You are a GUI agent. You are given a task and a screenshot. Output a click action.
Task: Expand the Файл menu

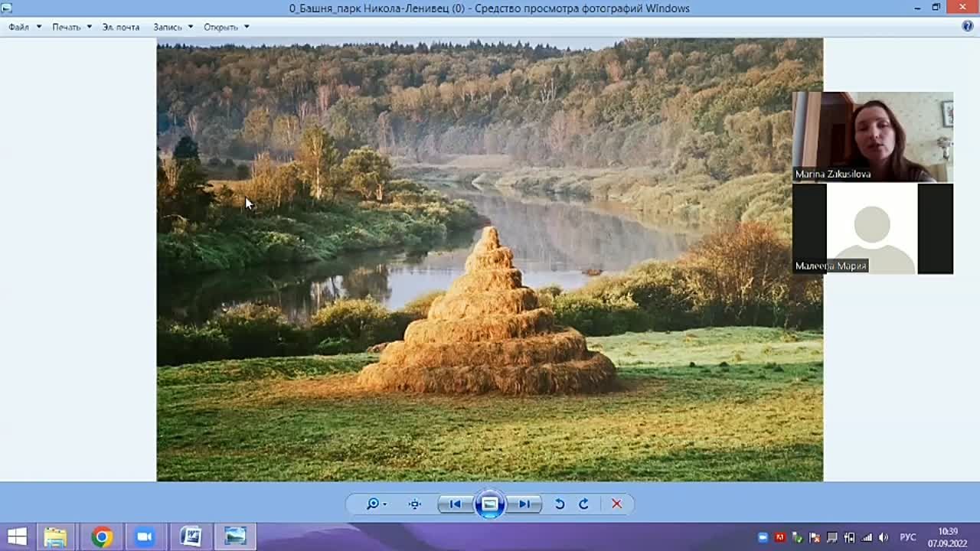[x=17, y=26]
